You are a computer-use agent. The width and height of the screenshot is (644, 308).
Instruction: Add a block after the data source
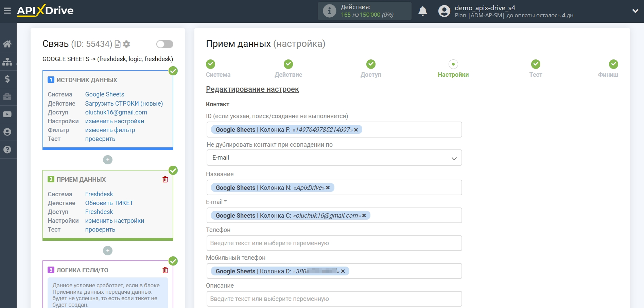[108, 160]
